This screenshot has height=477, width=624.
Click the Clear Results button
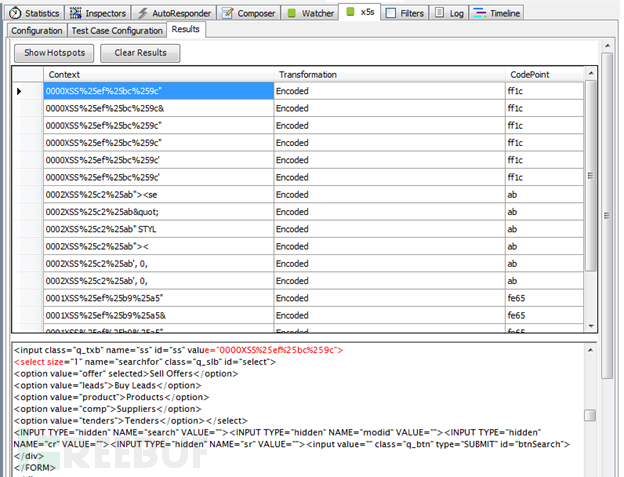[x=140, y=53]
